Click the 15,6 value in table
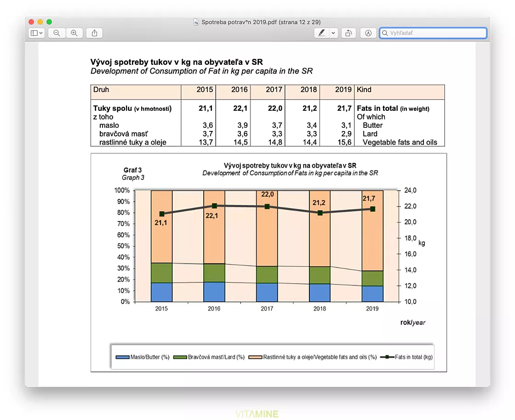 click(x=344, y=142)
